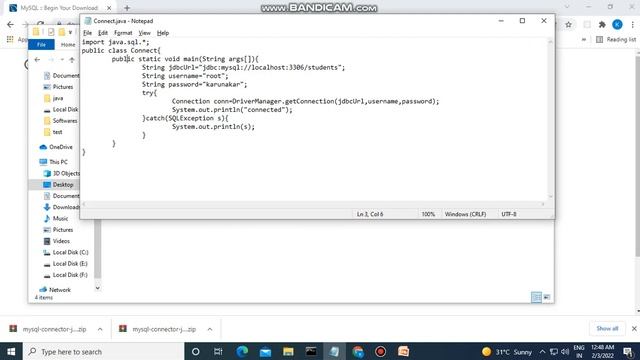The image size is (640, 360).
Task: Select This PC in the Explorer sidebar
Action: pos(53,162)
